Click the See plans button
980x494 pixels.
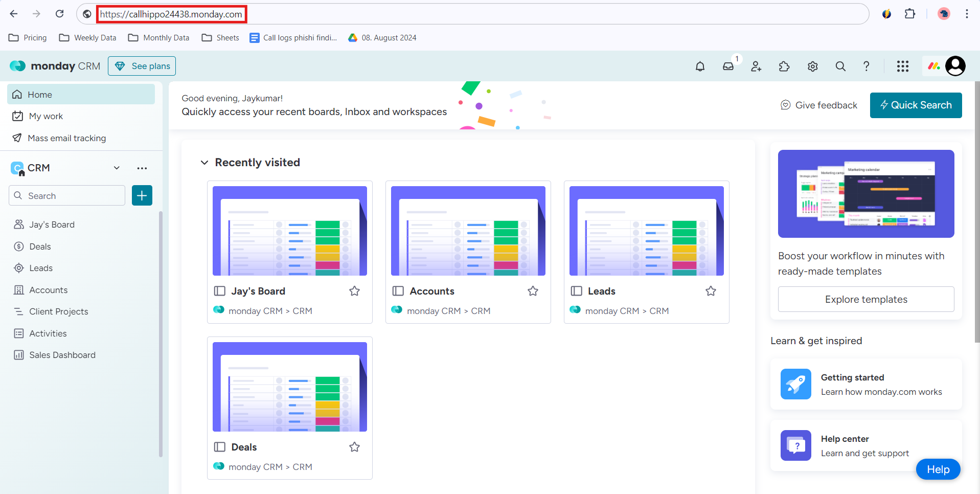142,66
